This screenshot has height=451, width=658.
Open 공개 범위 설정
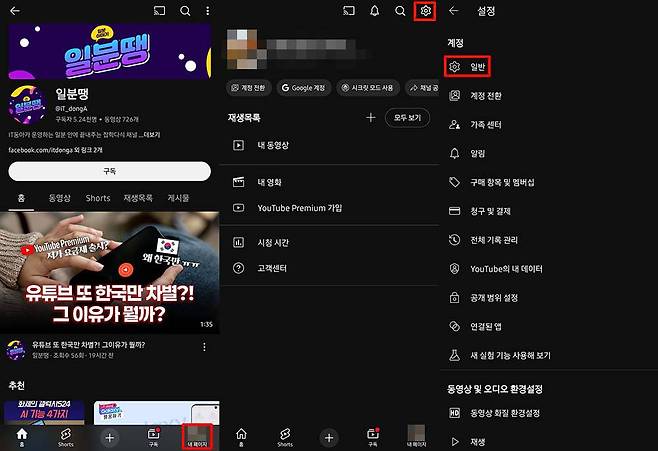(x=550, y=298)
